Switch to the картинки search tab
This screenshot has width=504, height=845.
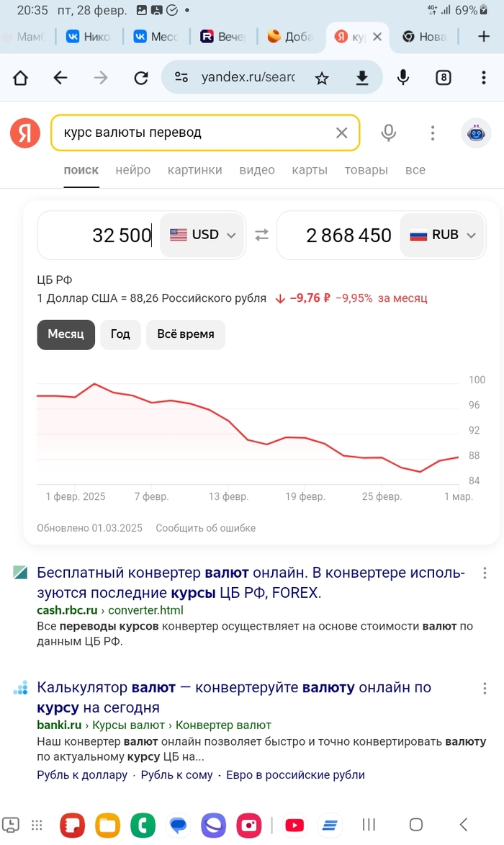[194, 170]
